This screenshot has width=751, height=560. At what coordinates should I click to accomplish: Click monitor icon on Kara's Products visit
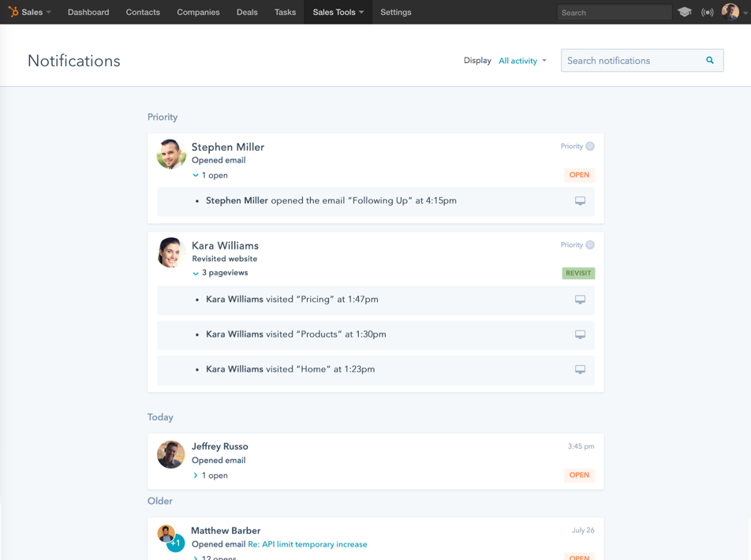click(x=580, y=334)
